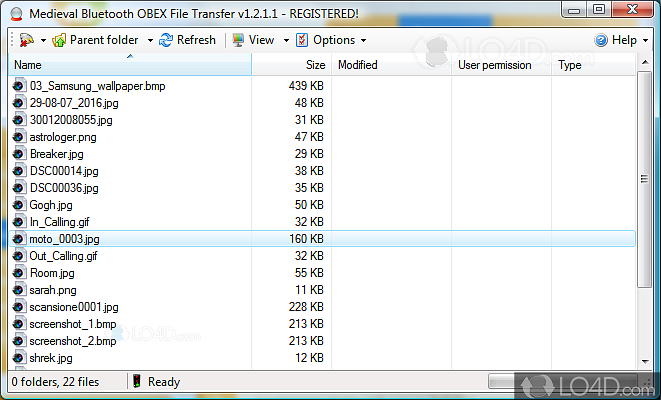Sort files by Name column
The width and height of the screenshot is (661, 400).
click(x=130, y=64)
